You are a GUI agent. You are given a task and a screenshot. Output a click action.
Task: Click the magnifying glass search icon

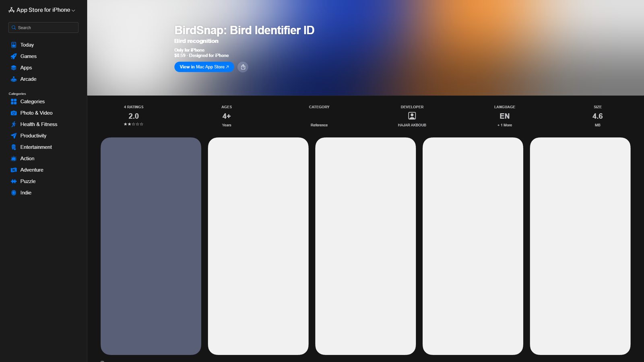point(14,28)
